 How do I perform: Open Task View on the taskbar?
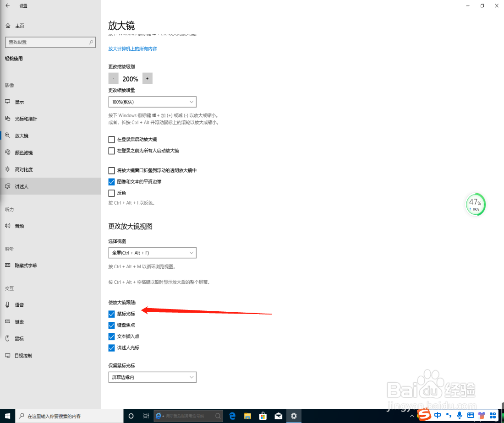[x=146, y=416]
